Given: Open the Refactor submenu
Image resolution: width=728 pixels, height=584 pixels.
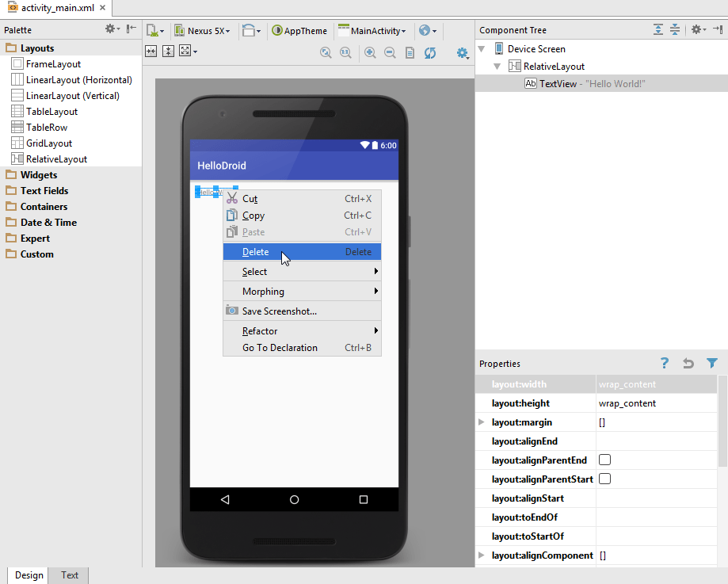Looking at the screenshot, I should coord(303,330).
